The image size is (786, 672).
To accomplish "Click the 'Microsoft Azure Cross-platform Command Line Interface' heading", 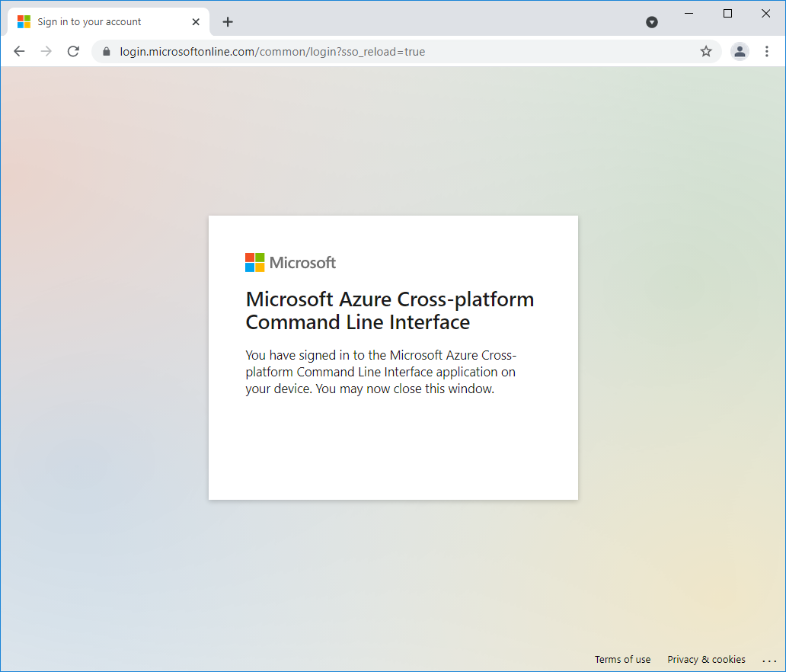I will coord(389,310).
